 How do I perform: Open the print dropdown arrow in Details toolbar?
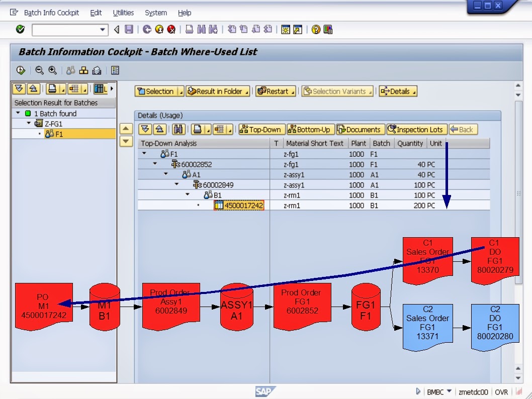click(208, 130)
